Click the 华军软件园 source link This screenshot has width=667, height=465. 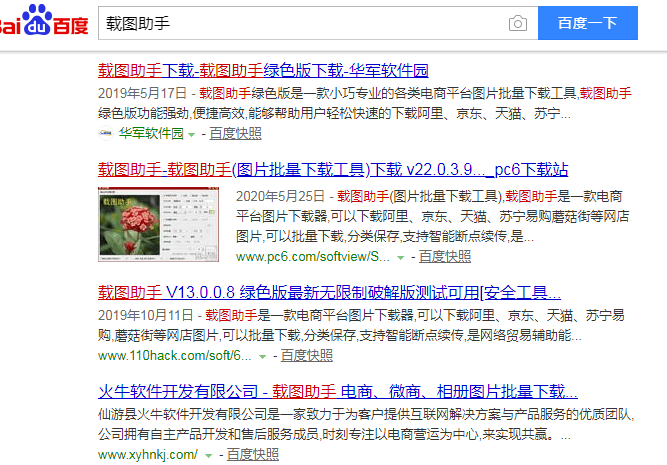(x=151, y=134)
